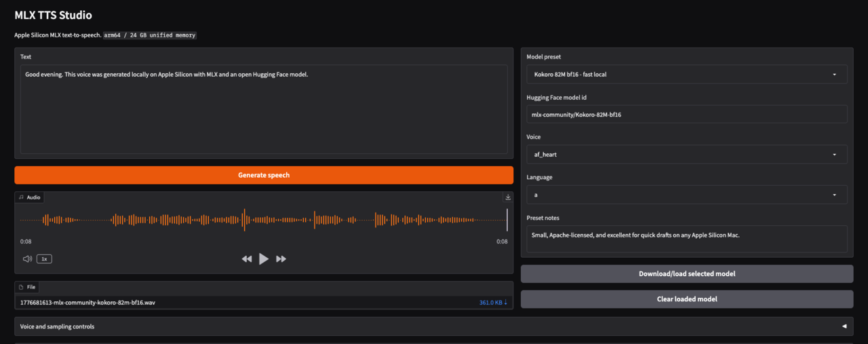Expand Voice and sampling controls section
This screenshot has height=344, width=868.
click(433, 326)
